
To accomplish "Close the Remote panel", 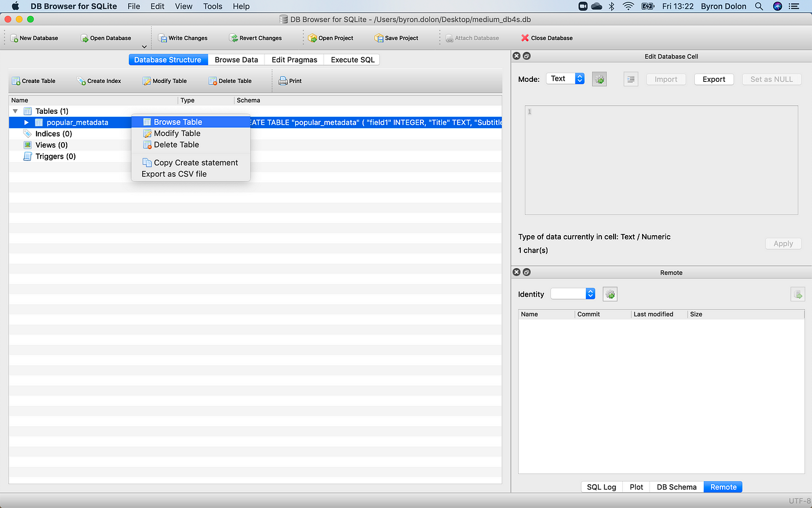I will [516, 272].
